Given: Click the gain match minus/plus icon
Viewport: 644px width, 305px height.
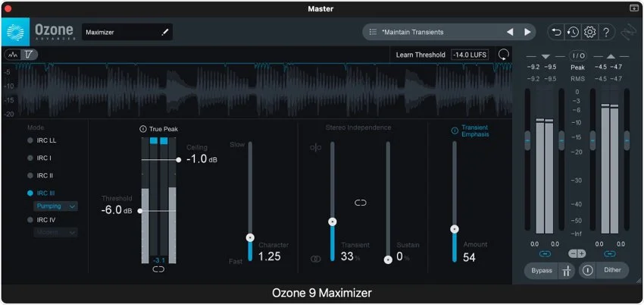Looking at the screenshot, I should [x=577, y=253].
